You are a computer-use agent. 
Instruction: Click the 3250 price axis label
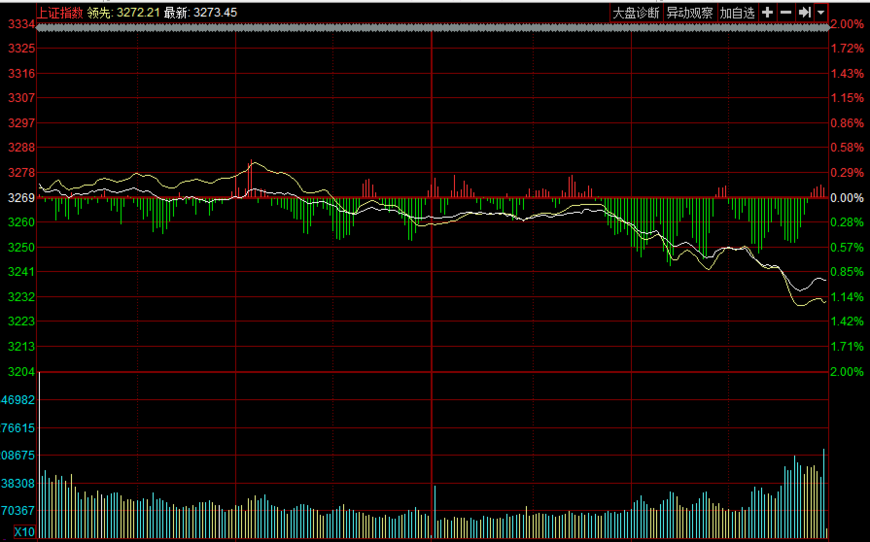(22, 247)
